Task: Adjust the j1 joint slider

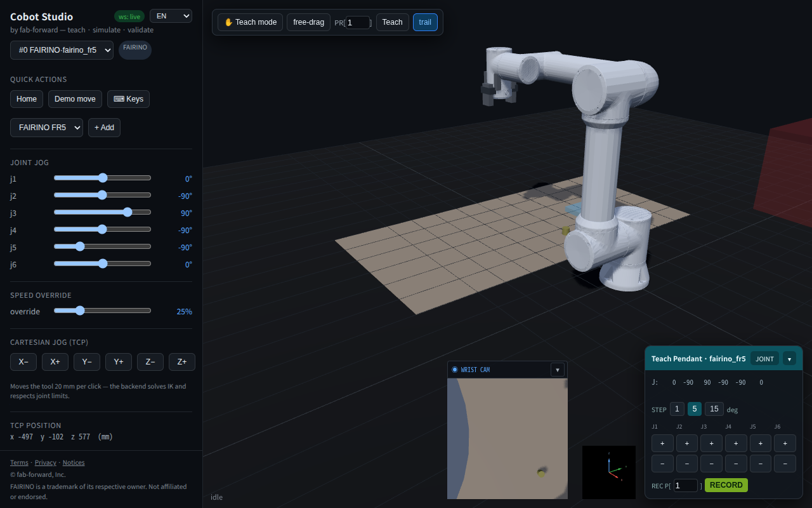Action: point(102,178)
